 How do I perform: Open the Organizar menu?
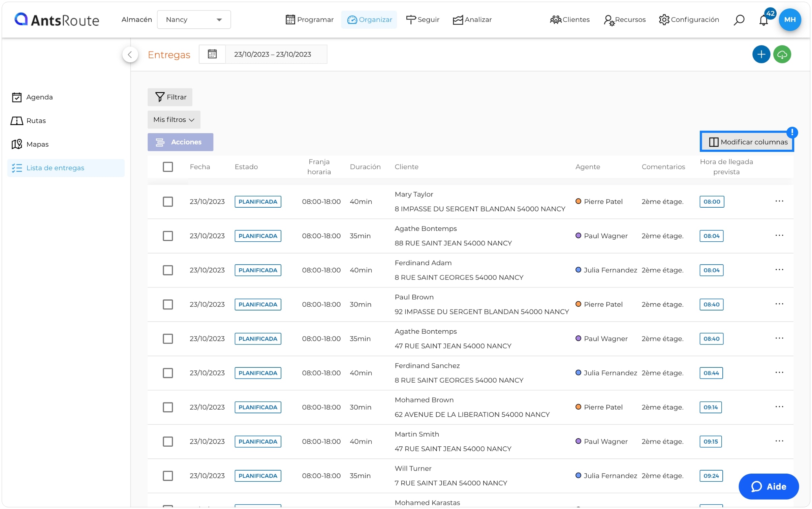point(369,20)
